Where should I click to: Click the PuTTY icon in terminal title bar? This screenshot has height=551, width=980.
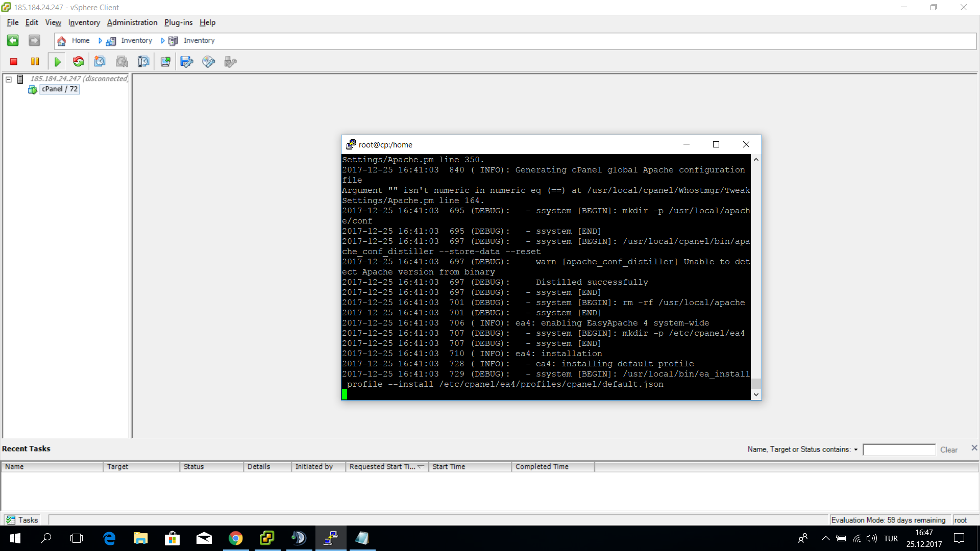point(351,144)
